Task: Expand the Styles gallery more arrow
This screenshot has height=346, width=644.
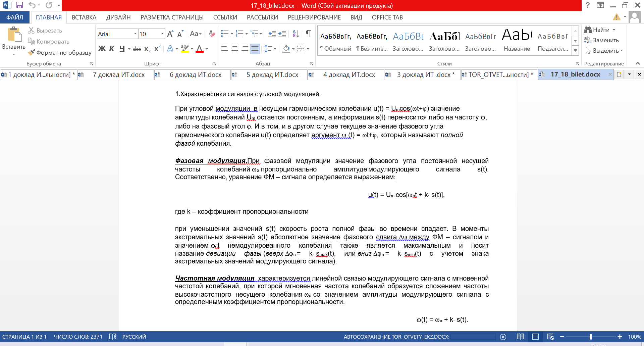Action: (x=576, y=51)
